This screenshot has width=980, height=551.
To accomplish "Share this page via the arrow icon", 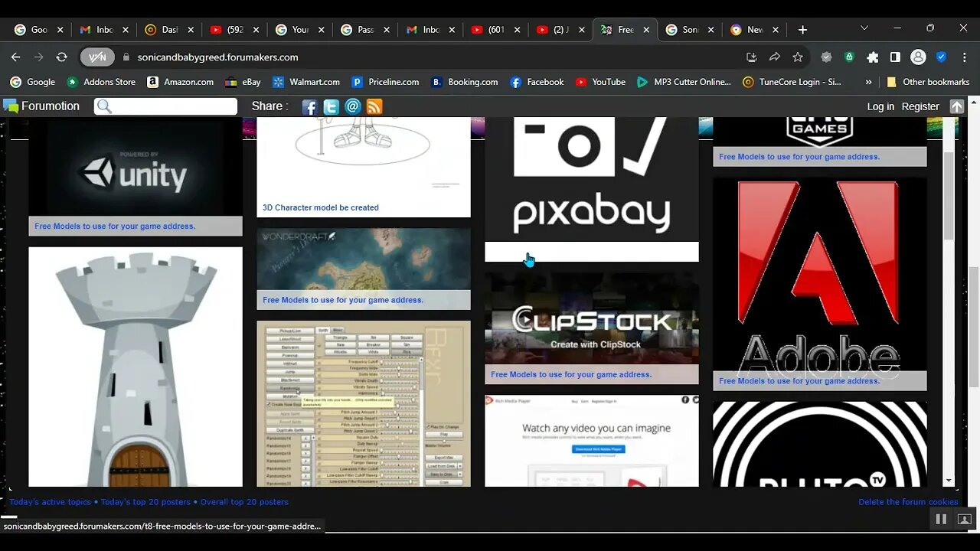I will coord(775,57).
